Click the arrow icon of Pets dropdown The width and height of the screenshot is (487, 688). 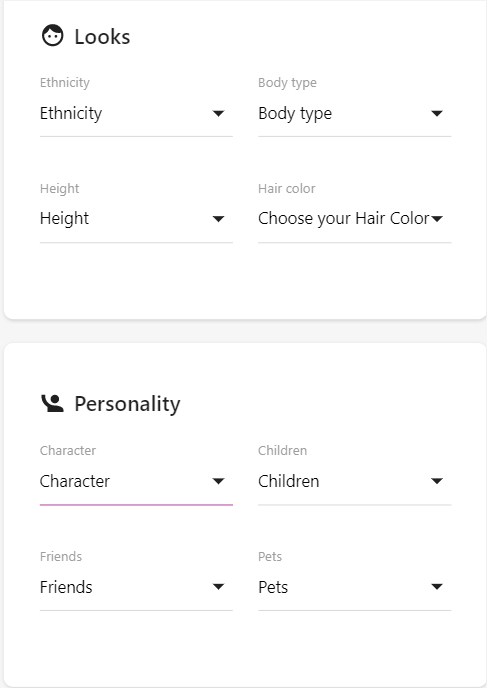point(437,587)
